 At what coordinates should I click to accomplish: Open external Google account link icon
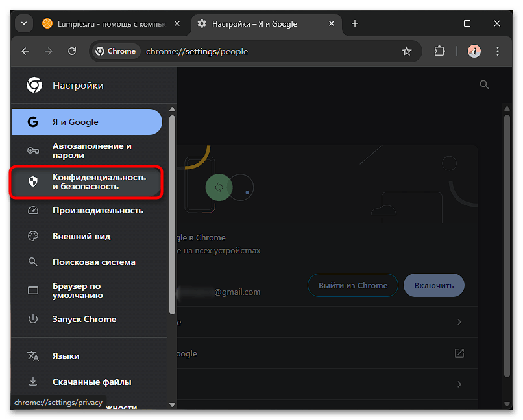[x=459, y=353]
